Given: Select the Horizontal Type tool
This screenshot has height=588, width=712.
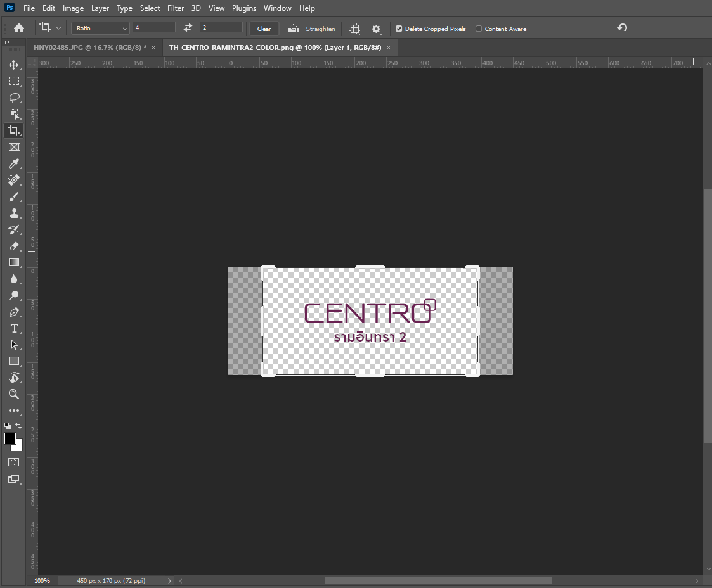Looking at the screenshot, I should coord(14,328).
